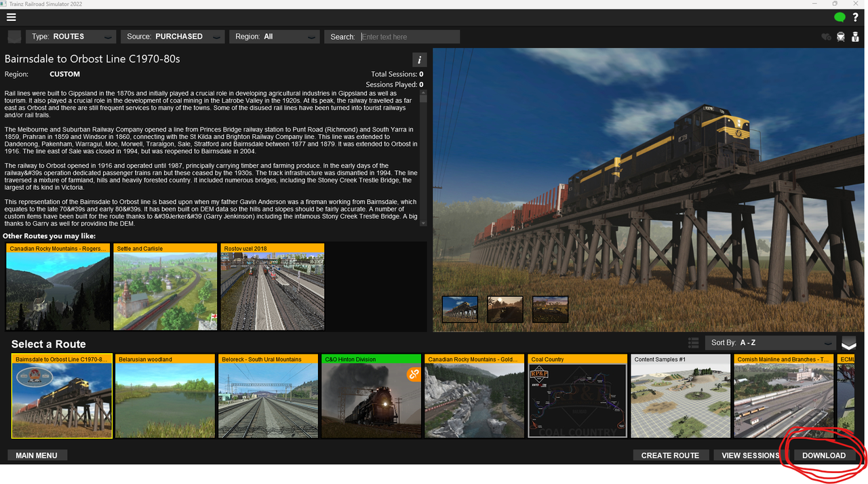The width and height of the screenshot is (868, 484).
Task: Click the 'Sessions Played: 0' text
Action: pyautogui.click(x=395, y=85)
